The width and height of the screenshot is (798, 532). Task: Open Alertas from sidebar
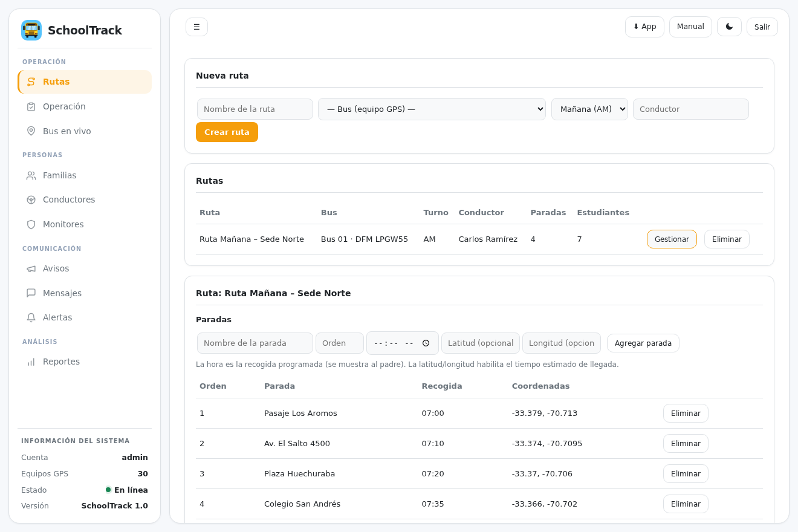tap(85, 317)
